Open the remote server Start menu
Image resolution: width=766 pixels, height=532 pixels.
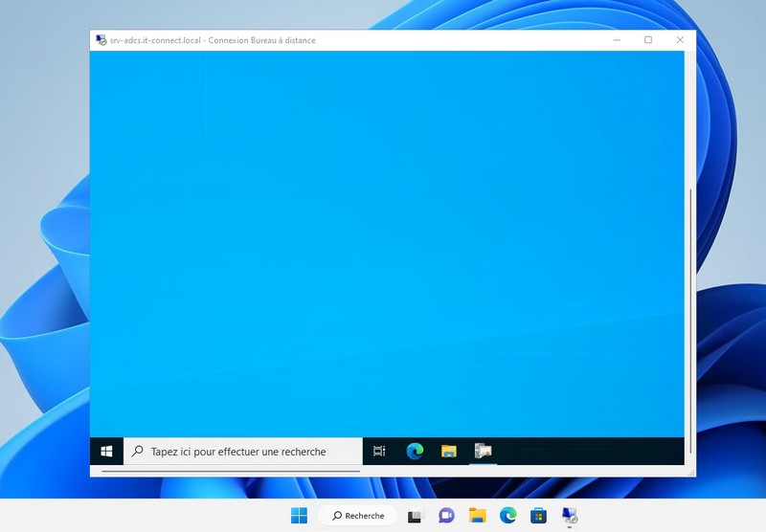[106, 451]
